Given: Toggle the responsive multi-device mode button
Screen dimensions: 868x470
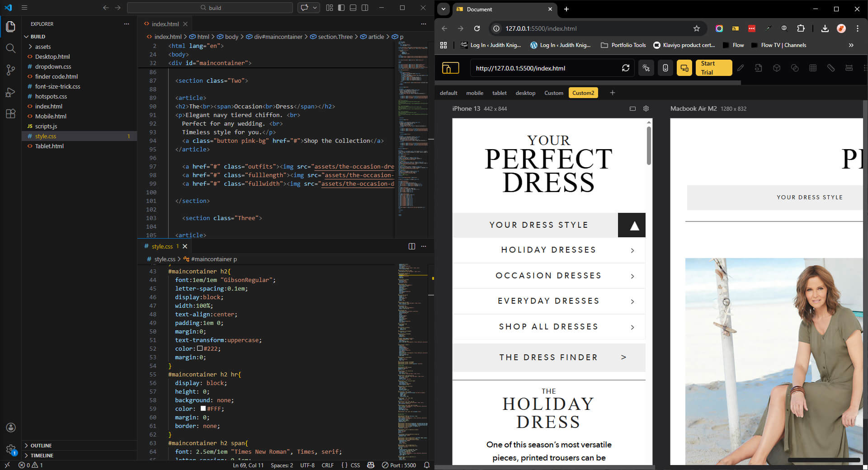Looking at the screenshot, I should tap(684, 68).
